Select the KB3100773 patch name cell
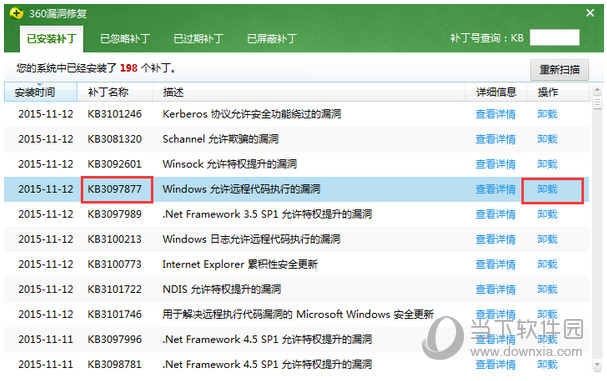The image size is (607, 381). [x=115, y=264]
